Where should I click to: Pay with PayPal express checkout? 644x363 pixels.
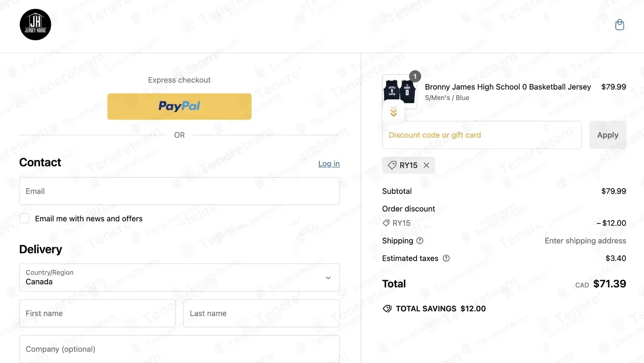(180, 106)
